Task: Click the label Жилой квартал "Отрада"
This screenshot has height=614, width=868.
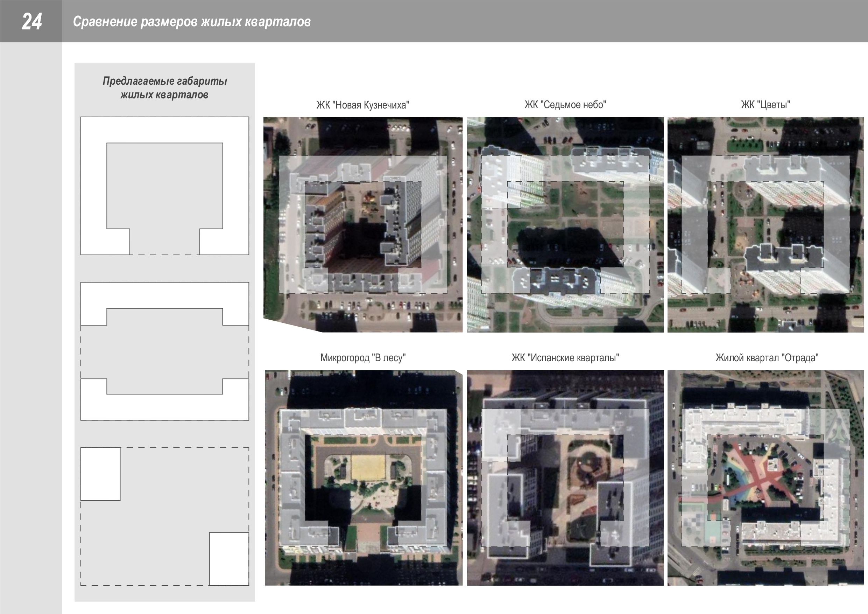Action: pos(766,357)
